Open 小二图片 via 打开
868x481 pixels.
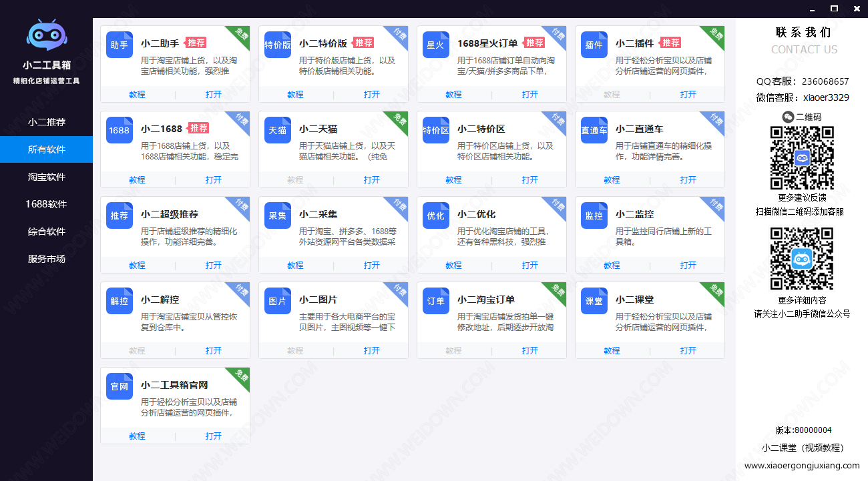372,350
